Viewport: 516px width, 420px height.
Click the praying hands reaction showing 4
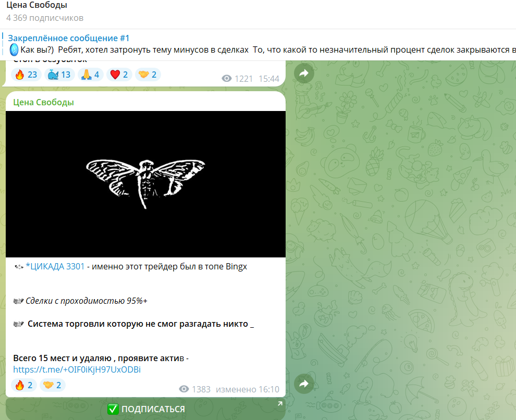(x=91, y=75)
